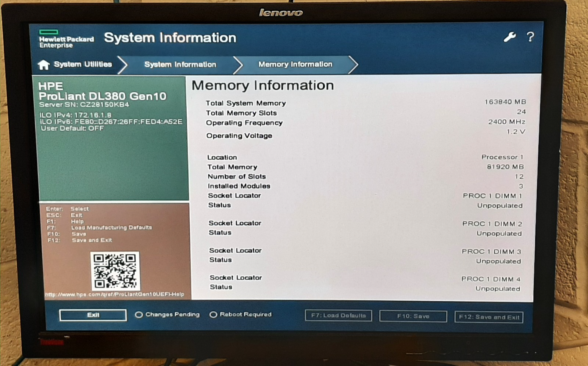Select System Information breadcrumb
The height and width of the screenshot is (366, 588).
pos(180,65)
